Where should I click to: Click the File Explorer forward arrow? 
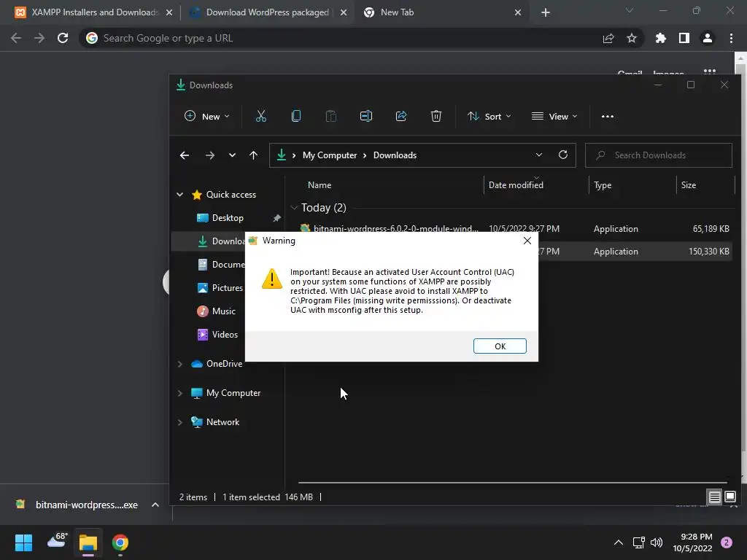point(209,155)
